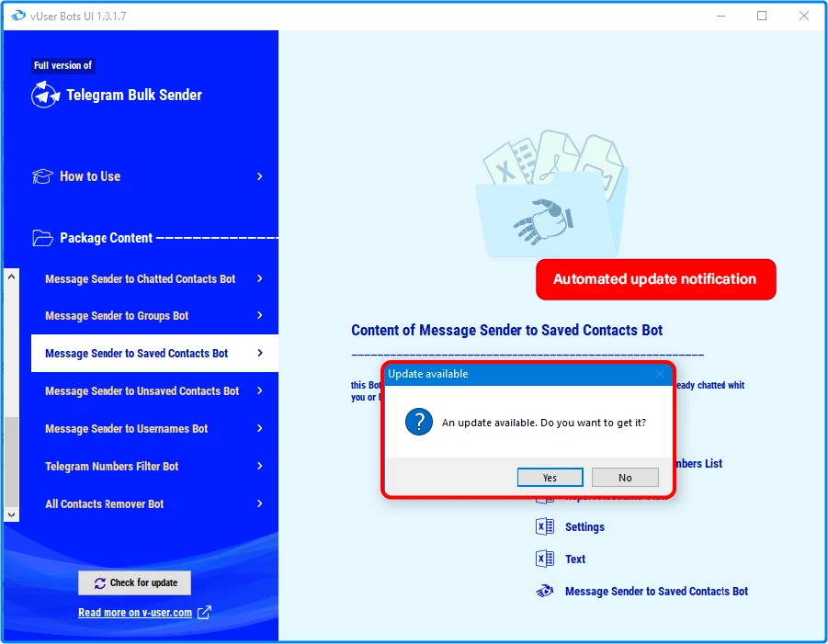Open the Read more on v-user.com link
Screen dimensions: 828x644
[x=135, y=613]
